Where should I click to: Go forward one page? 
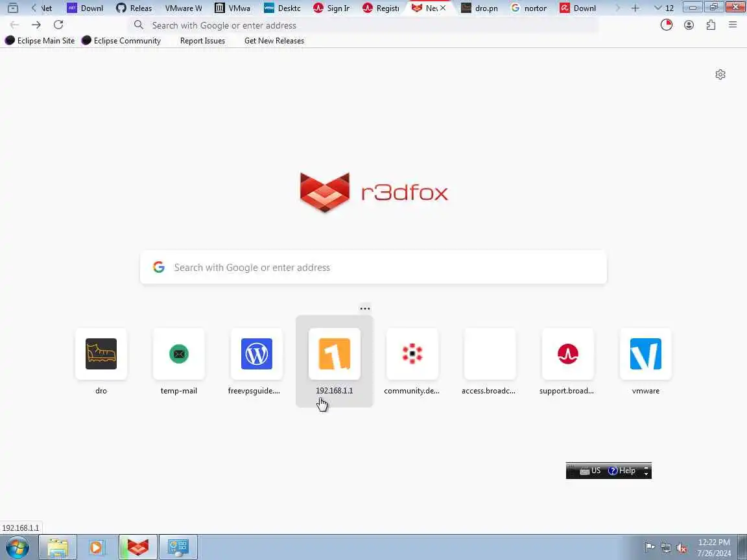pyautogui.click(x=36, y=25)
